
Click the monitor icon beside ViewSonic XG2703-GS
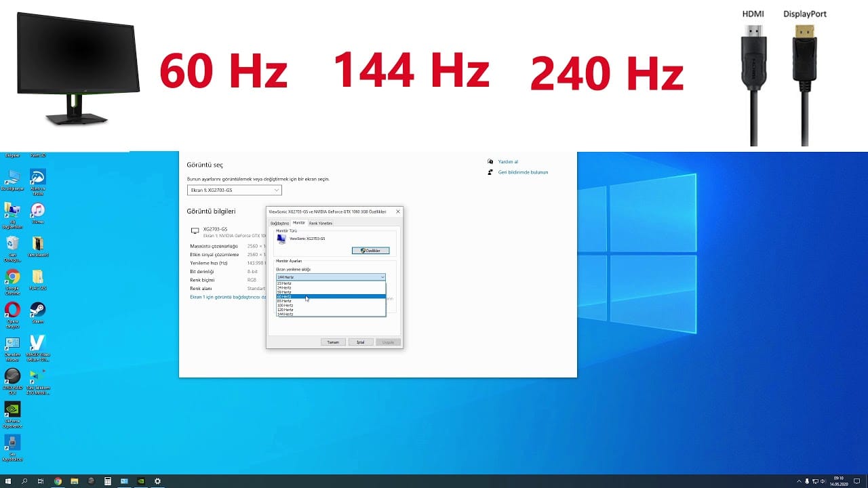pyautogui.click(x=281, y=239)
